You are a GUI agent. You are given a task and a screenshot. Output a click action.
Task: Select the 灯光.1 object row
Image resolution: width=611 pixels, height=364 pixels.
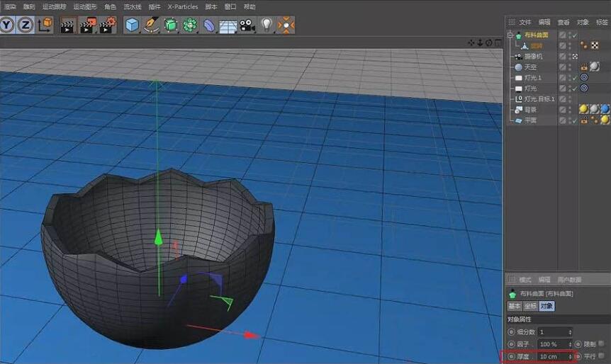[533, 78]
